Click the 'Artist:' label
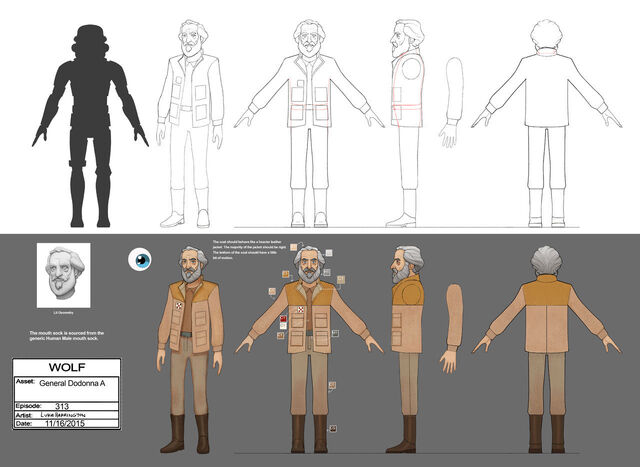The width and height of the screenshot is (640, 467). click(24, 415)
